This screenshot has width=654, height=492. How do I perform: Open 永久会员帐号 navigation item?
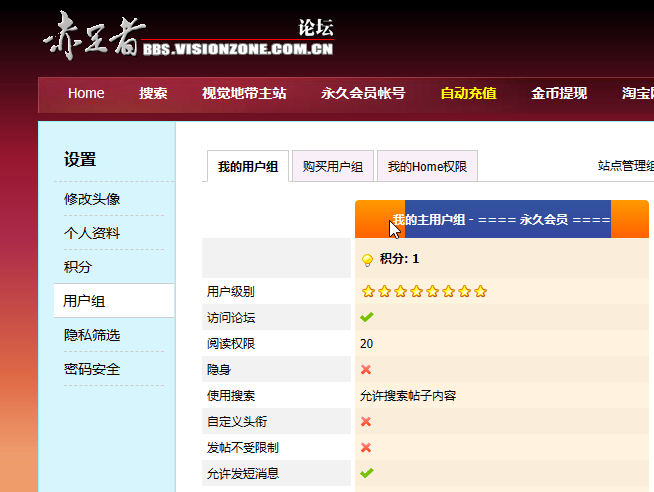pyautogui.click(x=363, y=93)
